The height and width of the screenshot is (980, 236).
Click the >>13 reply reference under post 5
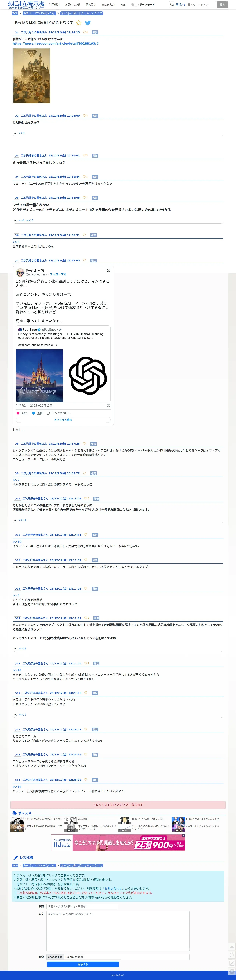[30, 220]
